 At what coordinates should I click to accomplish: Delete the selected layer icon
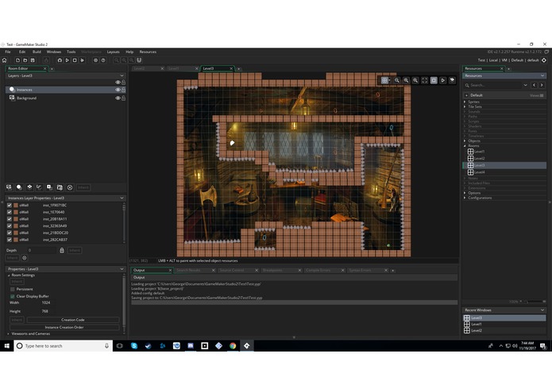70,187
